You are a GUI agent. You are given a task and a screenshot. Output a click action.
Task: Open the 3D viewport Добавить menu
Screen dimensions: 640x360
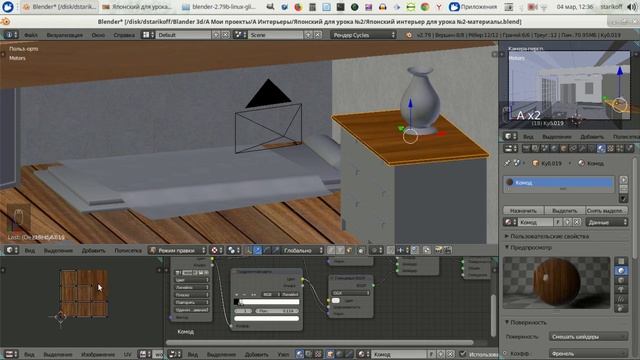point(93,250)
